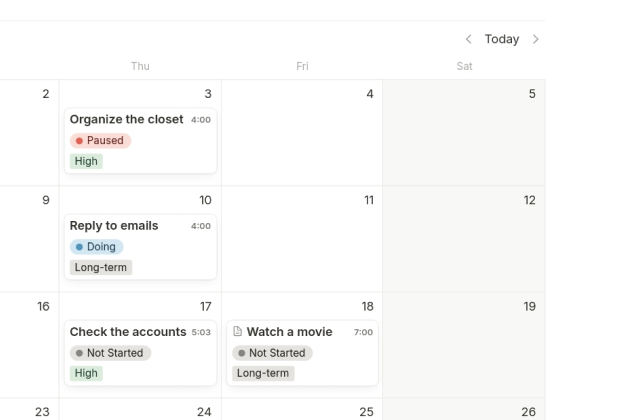Click High tag on Check the accounts
This screenshot has width=620, height=420.
(86, 373)
